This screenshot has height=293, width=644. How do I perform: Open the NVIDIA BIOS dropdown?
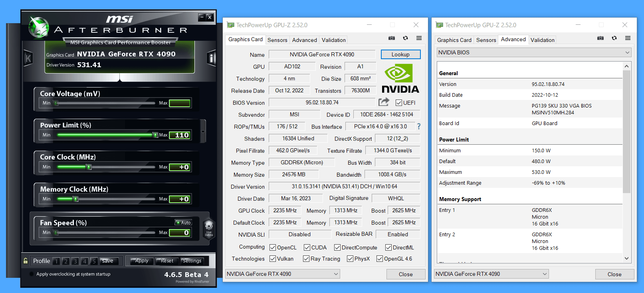tap(534, 52)
